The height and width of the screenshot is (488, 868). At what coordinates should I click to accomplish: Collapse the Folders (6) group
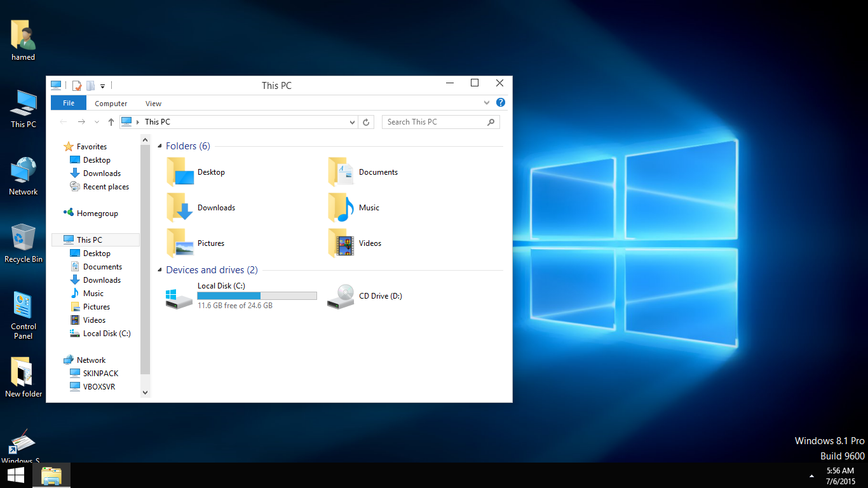point(159,146)
